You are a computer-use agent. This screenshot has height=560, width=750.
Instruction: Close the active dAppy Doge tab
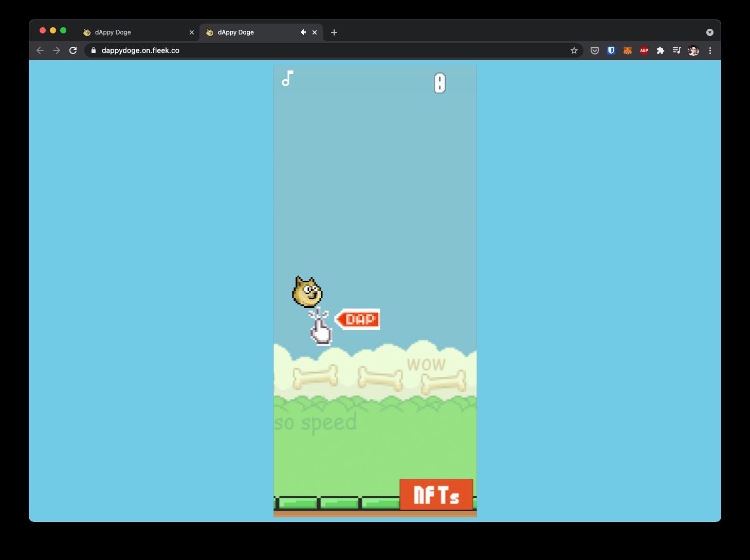pos(315,32)
